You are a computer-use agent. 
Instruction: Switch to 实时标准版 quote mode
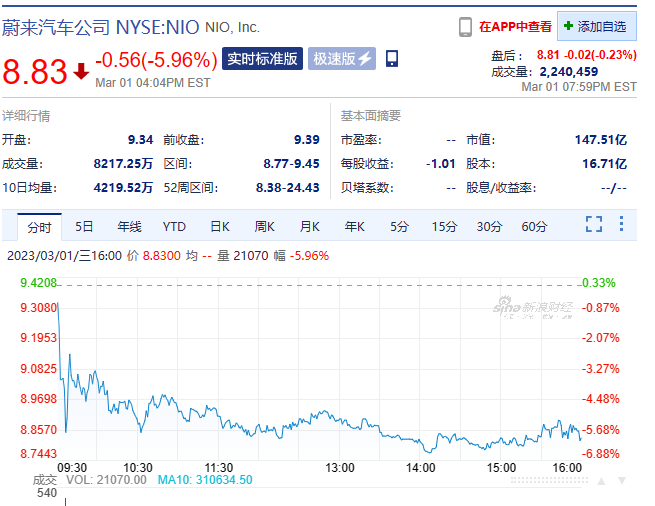pyautogui.click(x=262, y=58)
